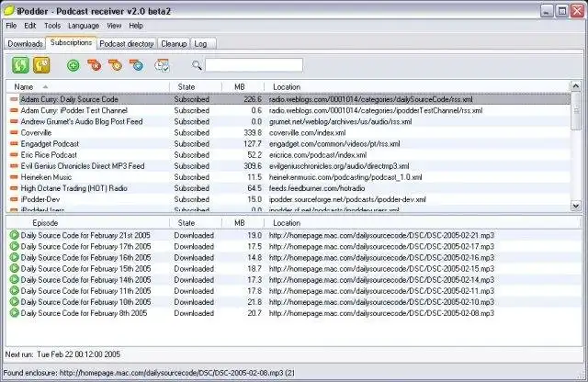Sort feeds by State column header
Viewport: 588px width, 382px height.
click(x=196, y=86)
